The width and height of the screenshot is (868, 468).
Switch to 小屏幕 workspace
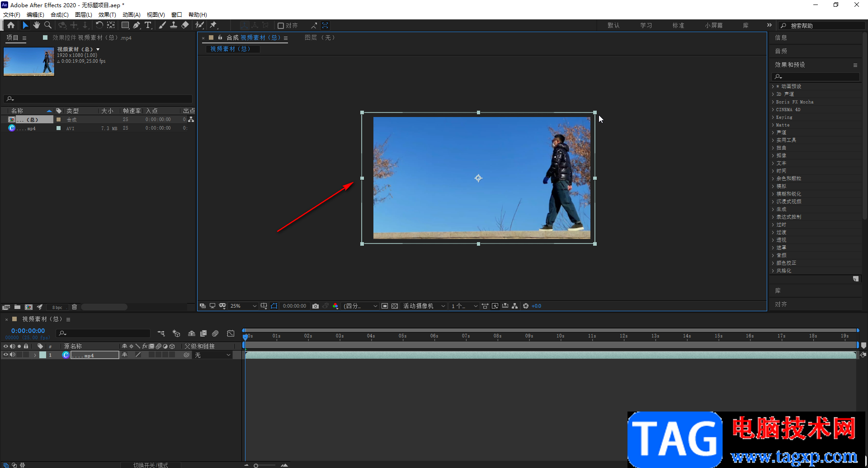coord(714,26)
